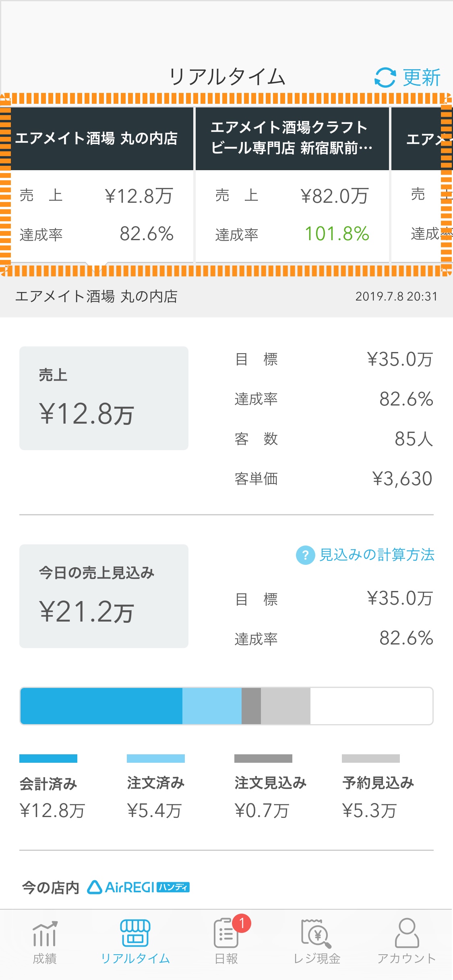Image resolution: width=453 pixels, height=980 pixels.
Task: Select エアメイト酒場 丸の内店 store card
Action: (97, 185)
